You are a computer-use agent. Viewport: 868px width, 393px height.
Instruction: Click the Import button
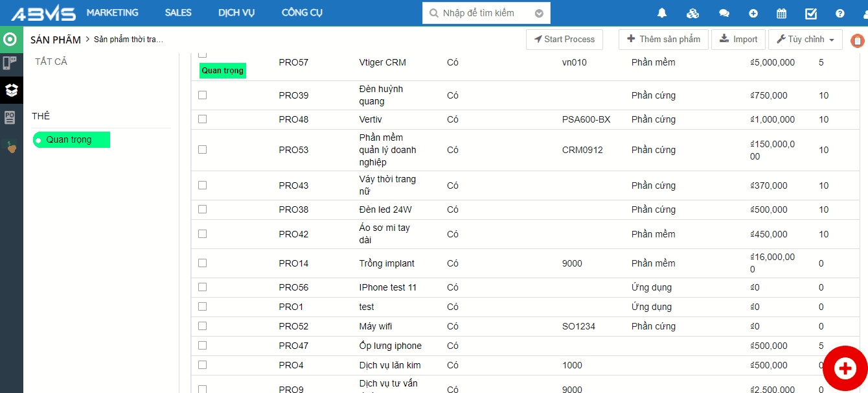coord(738,40)
